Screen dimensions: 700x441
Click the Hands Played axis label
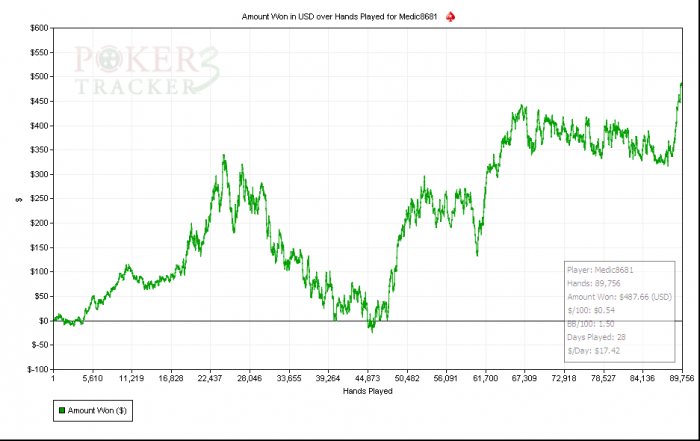point(367,391)
